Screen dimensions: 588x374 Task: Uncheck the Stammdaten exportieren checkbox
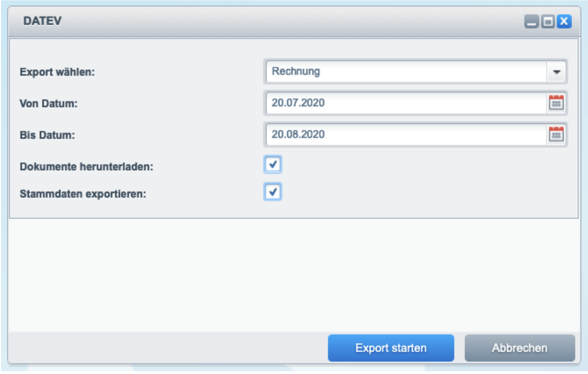273,192
